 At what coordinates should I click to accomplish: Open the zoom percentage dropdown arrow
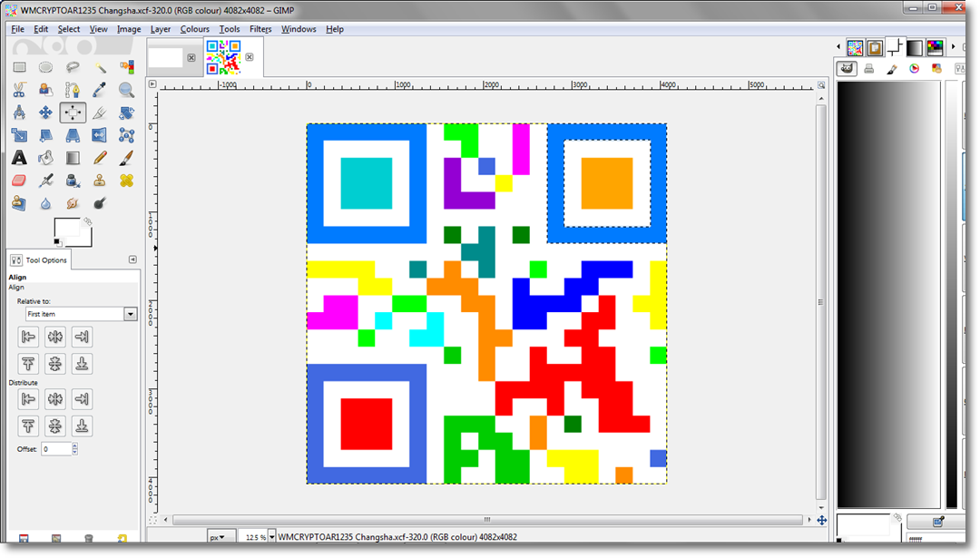tap(272, 537)
